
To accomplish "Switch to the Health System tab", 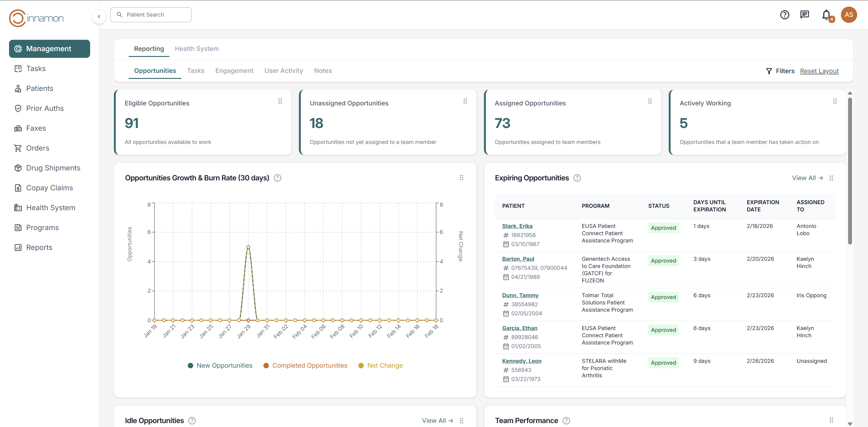I will tap(197, 48).
